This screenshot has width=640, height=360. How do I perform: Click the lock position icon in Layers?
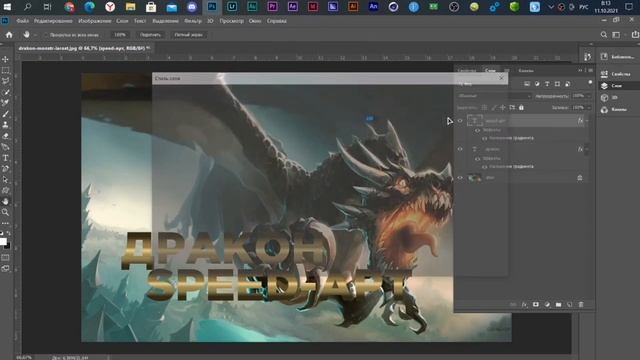coord(502,108)
